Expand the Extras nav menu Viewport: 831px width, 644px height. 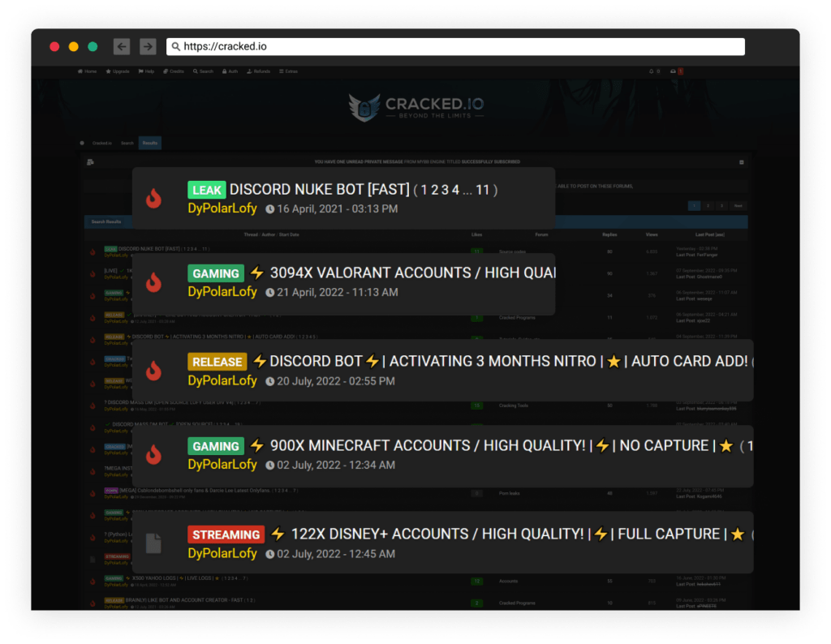[x=288, y=71]
